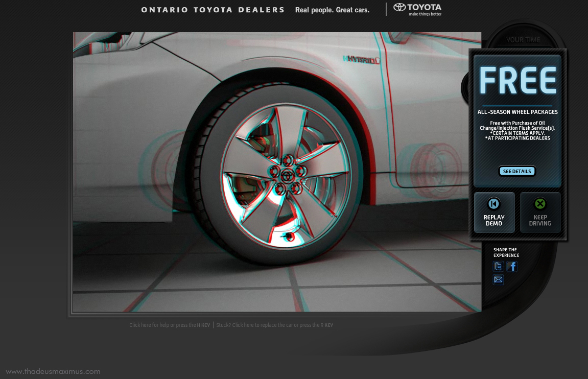588x379 pixels.
Task: Choose Keep Driving to continue
Action: pos(540,212)
